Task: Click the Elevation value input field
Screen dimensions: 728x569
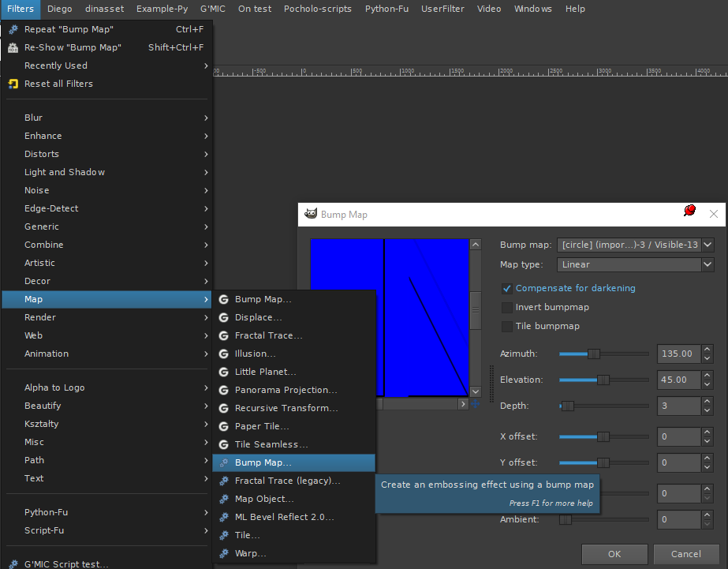Action: pos(678,380)
